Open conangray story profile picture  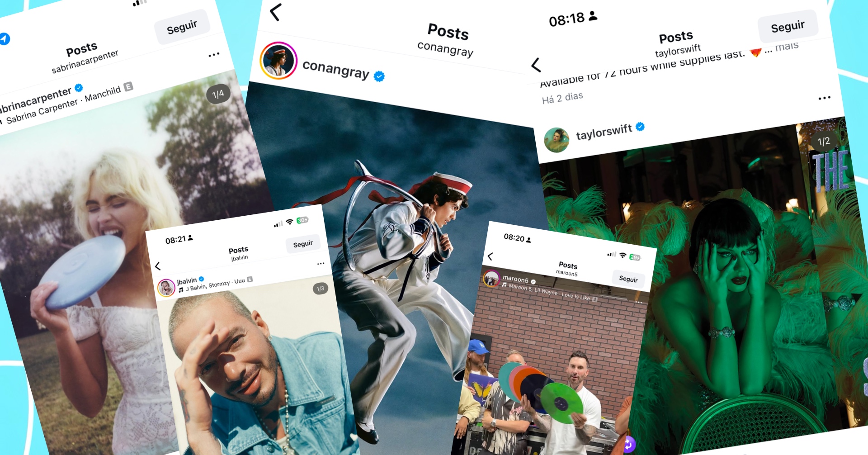tap(278, 61)
